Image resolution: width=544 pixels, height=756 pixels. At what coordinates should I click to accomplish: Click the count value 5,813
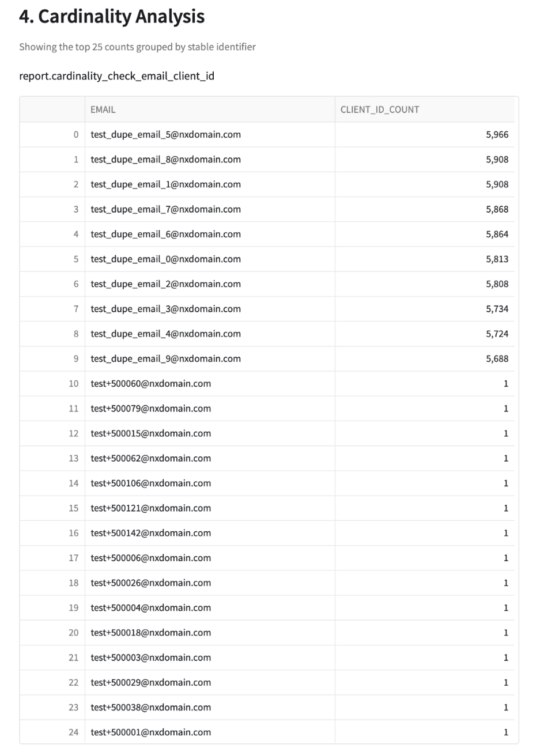(x=497, y=259)
